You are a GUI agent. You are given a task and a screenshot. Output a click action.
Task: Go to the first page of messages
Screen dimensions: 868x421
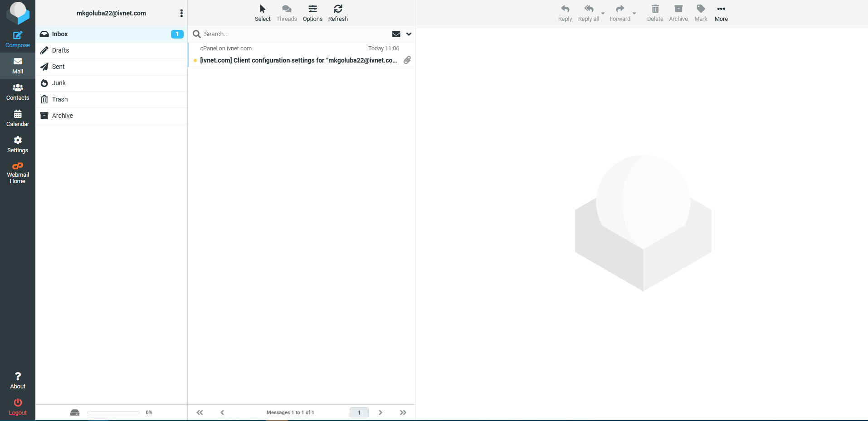pos(200,412)
